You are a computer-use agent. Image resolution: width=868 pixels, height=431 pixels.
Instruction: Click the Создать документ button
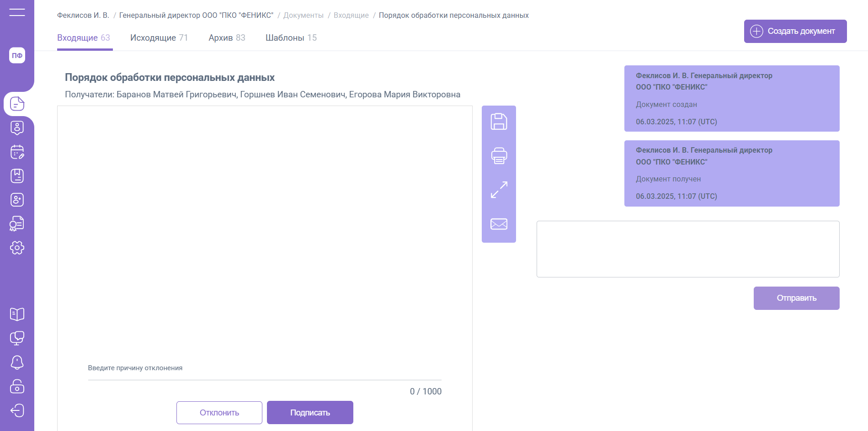(x=795, y=31)
